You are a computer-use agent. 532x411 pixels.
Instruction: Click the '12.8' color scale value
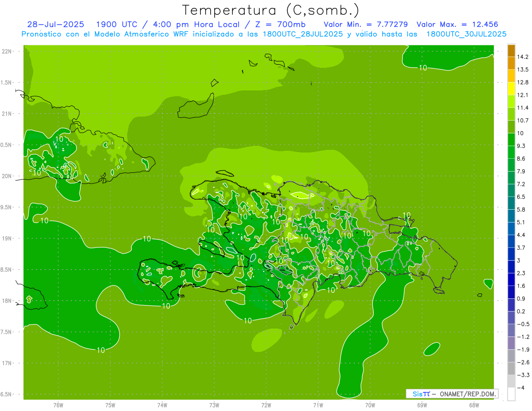pos(523,82)
